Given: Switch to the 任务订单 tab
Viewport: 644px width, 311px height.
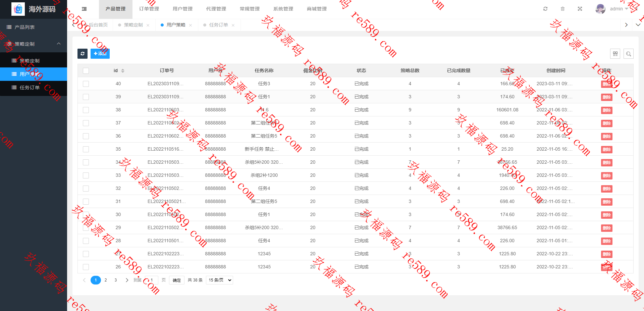Looking at the screenshot, I should [218, 25].
